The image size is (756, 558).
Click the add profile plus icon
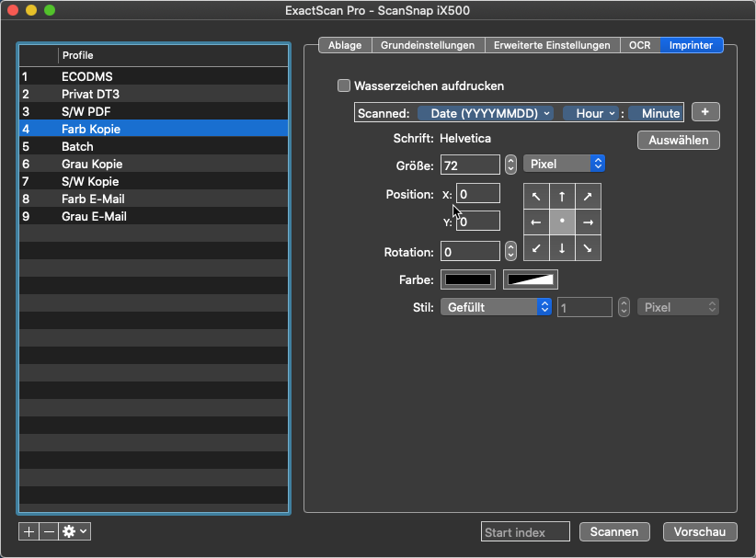29,531
